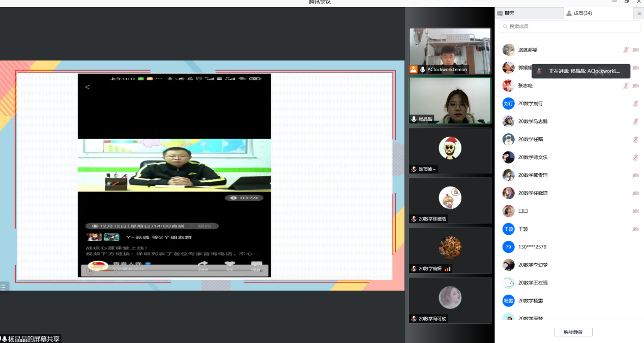Click the 解除静音 unmute button
This screenshot has height=343, width=644.
point(573,332)
